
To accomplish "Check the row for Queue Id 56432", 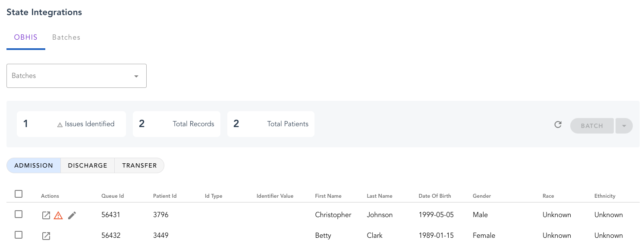I will pos(19,235).
